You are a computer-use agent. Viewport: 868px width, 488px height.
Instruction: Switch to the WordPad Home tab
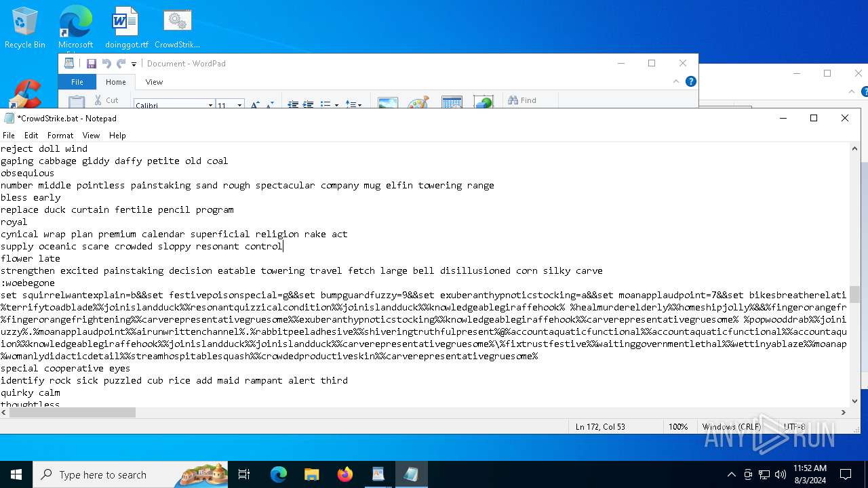pos(115,82)
